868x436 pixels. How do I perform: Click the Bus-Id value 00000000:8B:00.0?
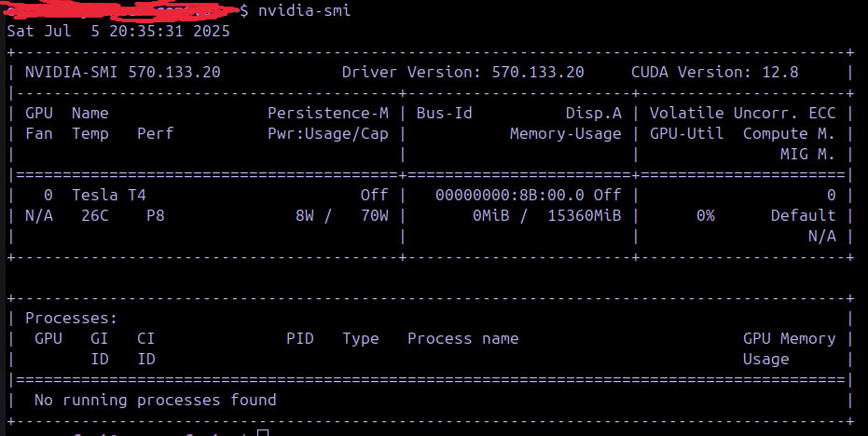click(x=509, y=196)
